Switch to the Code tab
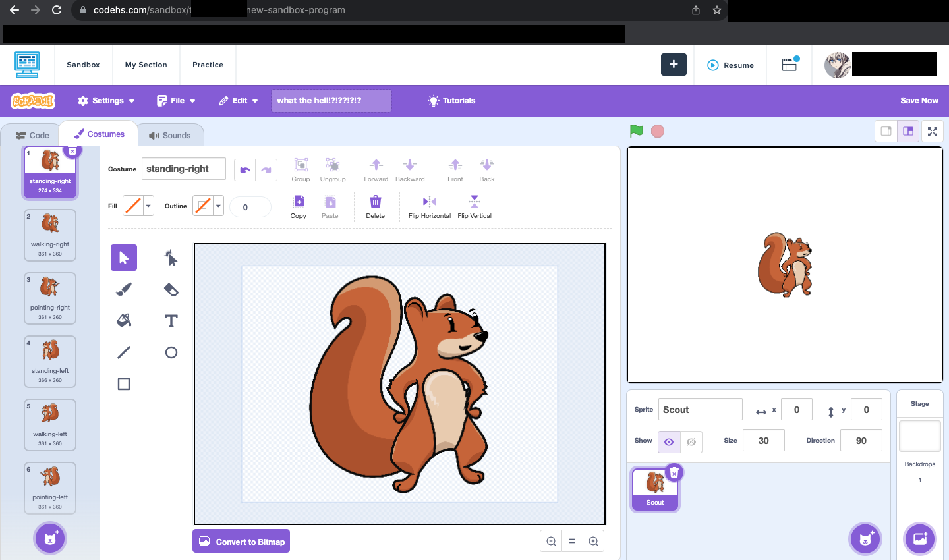The height and width of the screenshot is (560, 949). [31, 135]
